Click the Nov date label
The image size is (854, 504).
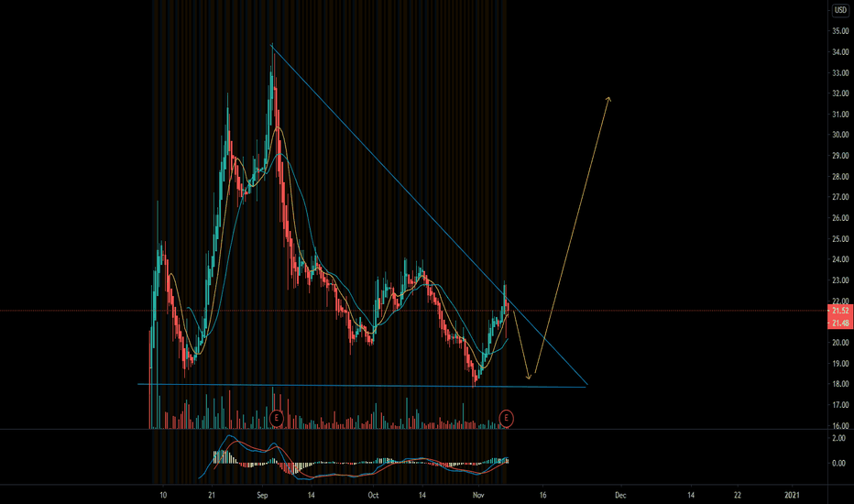(x=478, y=495)
